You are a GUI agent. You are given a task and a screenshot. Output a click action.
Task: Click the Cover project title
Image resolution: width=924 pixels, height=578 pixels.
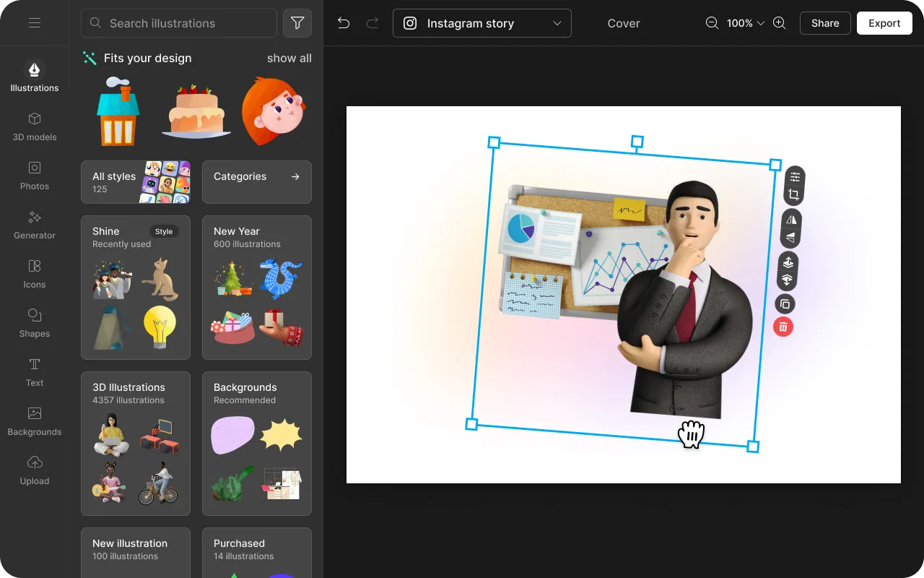[624, 23]
